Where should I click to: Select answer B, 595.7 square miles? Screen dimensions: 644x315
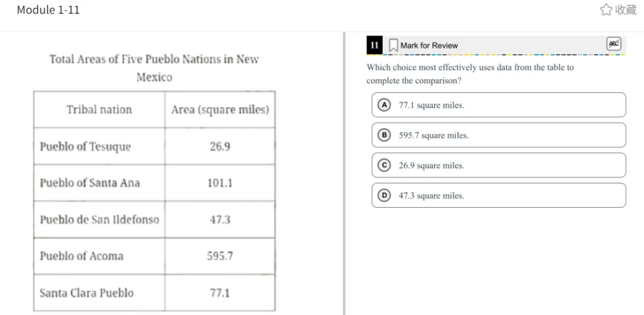[x=499, y=135]
